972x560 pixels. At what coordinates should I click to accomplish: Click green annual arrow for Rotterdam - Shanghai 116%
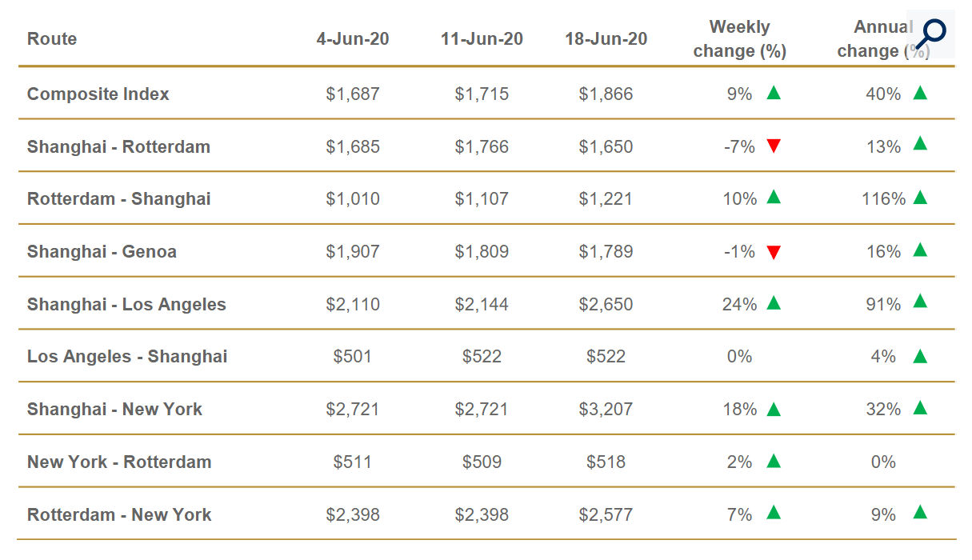[x=920, y=198]
